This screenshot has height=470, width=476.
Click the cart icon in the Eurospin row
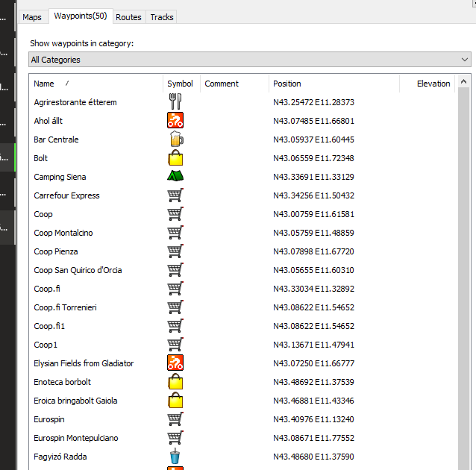[175, 419]
